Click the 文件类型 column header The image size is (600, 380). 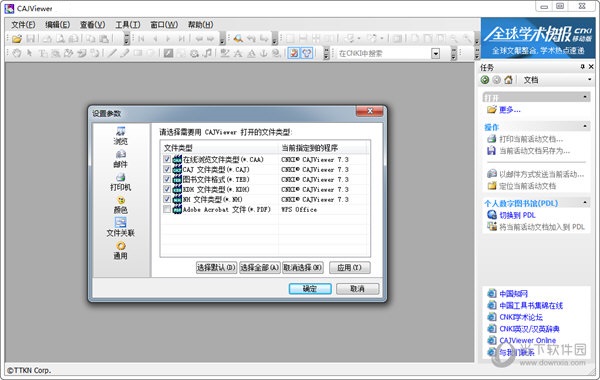[x=219, y=148]
